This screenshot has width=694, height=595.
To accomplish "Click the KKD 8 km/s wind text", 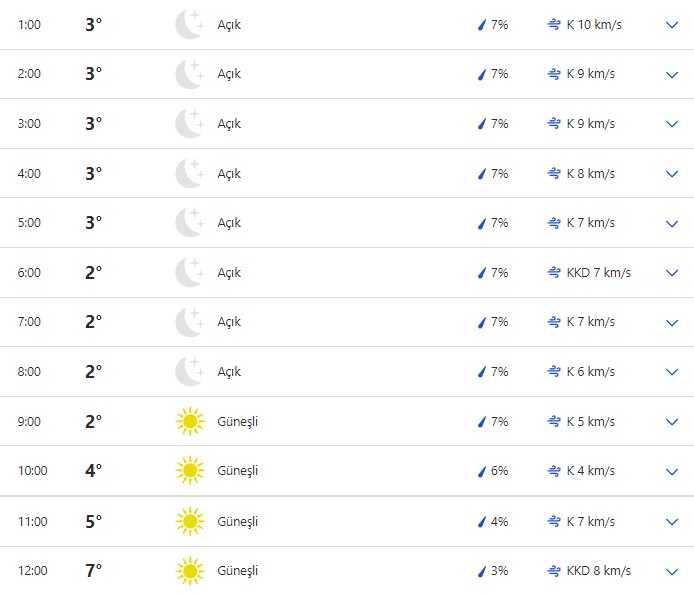I will pyautogui.click(x=598, y=571).
